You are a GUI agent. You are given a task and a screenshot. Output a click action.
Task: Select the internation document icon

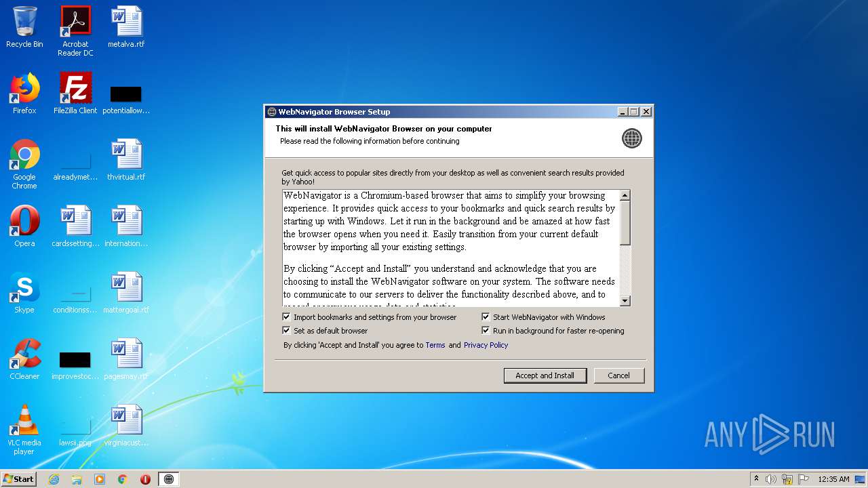point(126,226)
